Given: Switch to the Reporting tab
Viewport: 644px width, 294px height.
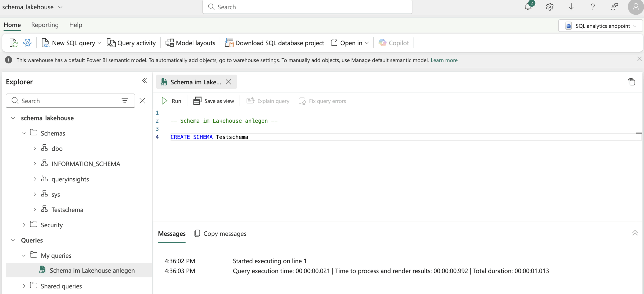Looking at the screenshot, I should (45, 25).
